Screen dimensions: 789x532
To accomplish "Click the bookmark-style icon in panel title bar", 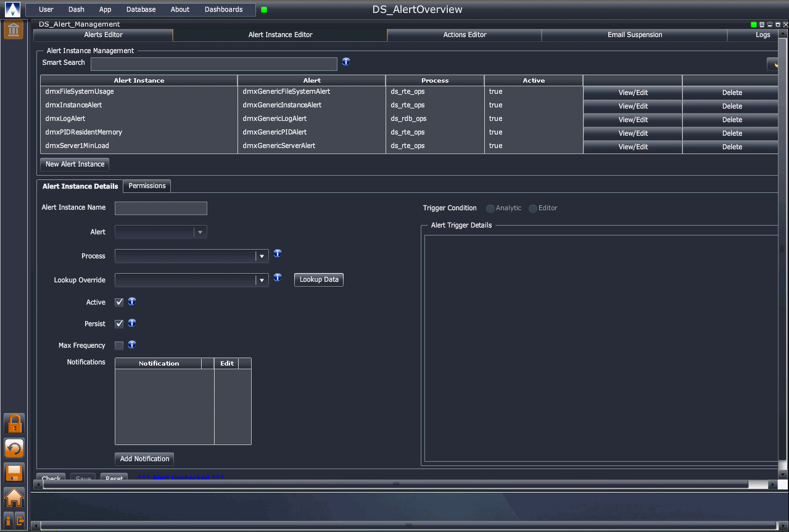I will [762, 25].
